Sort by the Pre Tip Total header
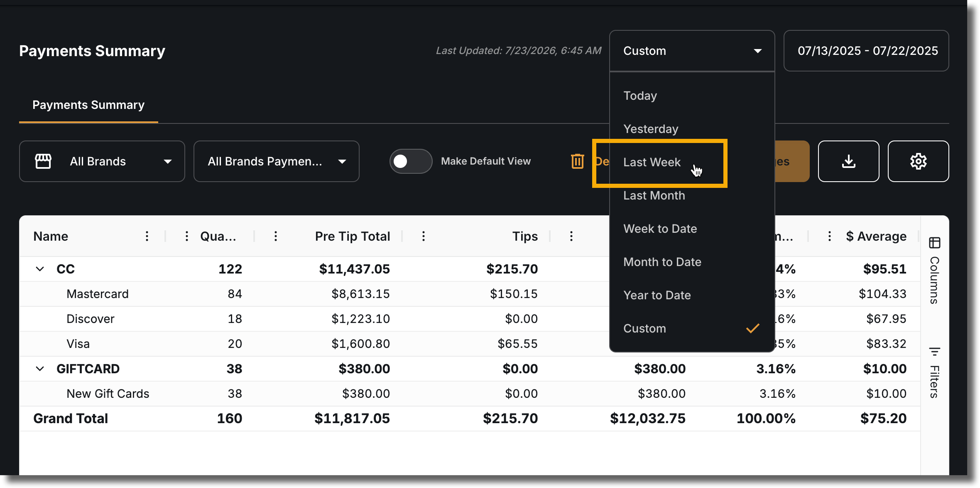This screenshot has width=980, height=488. click(353, 236)
